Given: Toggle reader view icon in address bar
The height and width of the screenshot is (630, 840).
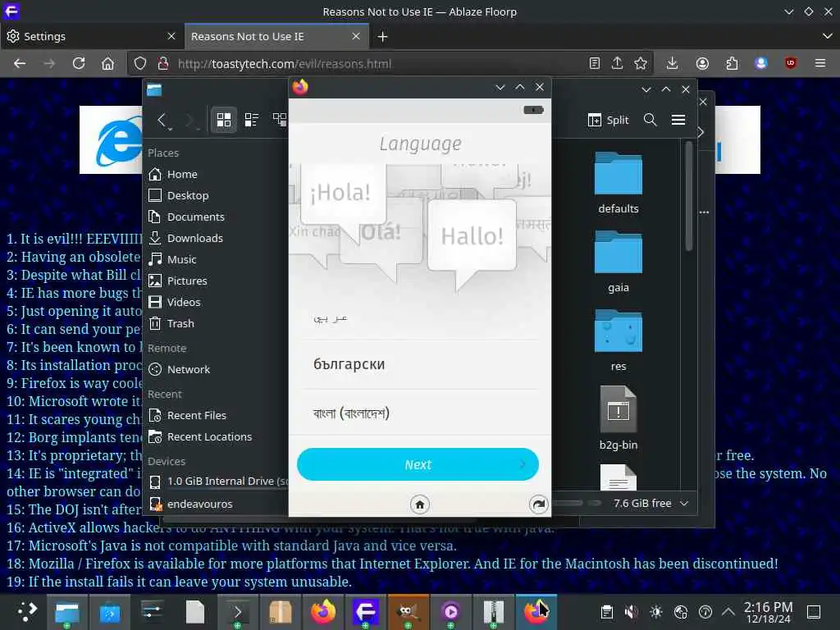Looking at the screenshot, I should (x=594, y=64).
